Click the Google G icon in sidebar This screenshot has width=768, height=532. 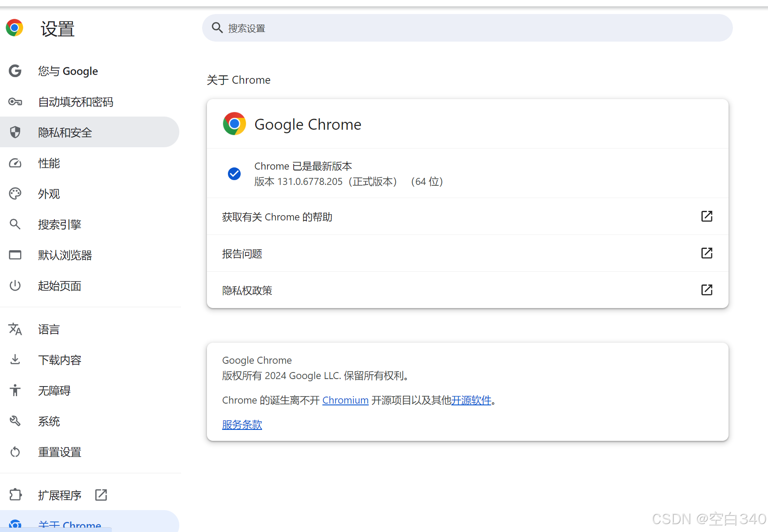15,71
